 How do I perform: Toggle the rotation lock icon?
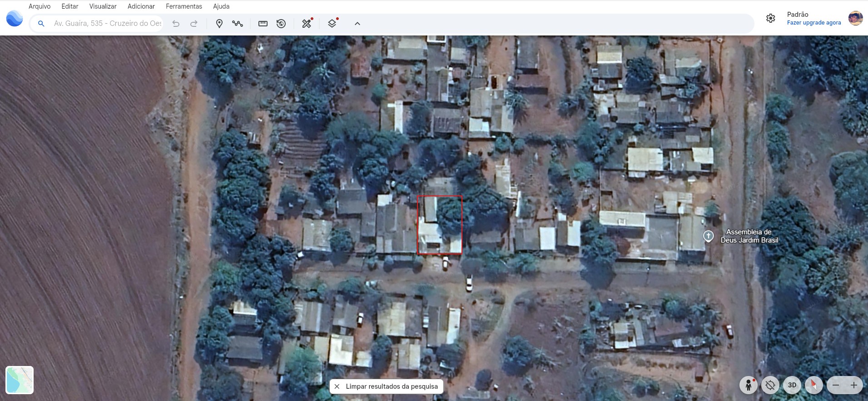[770, 385]
